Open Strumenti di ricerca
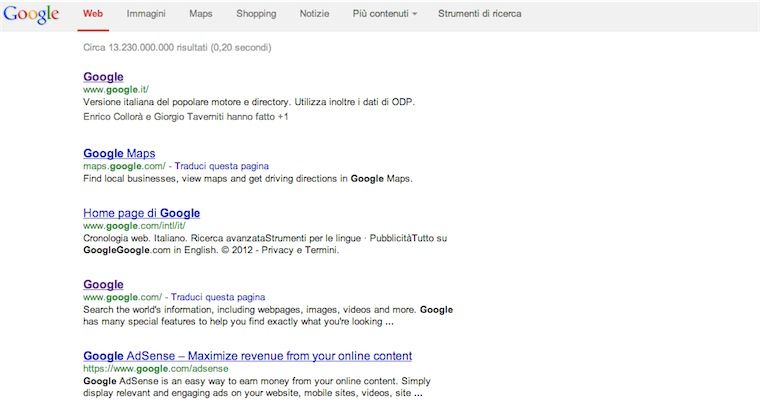The width and height of the screenshot is (760, 416). tap(479, 14)
